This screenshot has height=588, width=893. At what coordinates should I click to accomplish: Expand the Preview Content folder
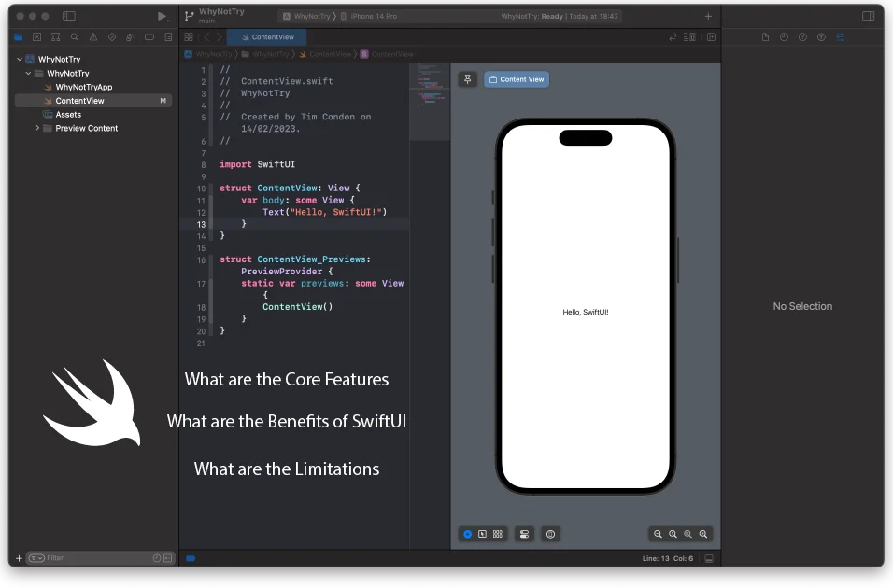[x=37, y=127]
